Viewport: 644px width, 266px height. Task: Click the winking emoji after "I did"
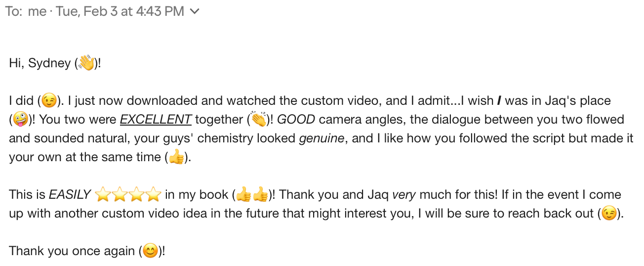point(49,101)
